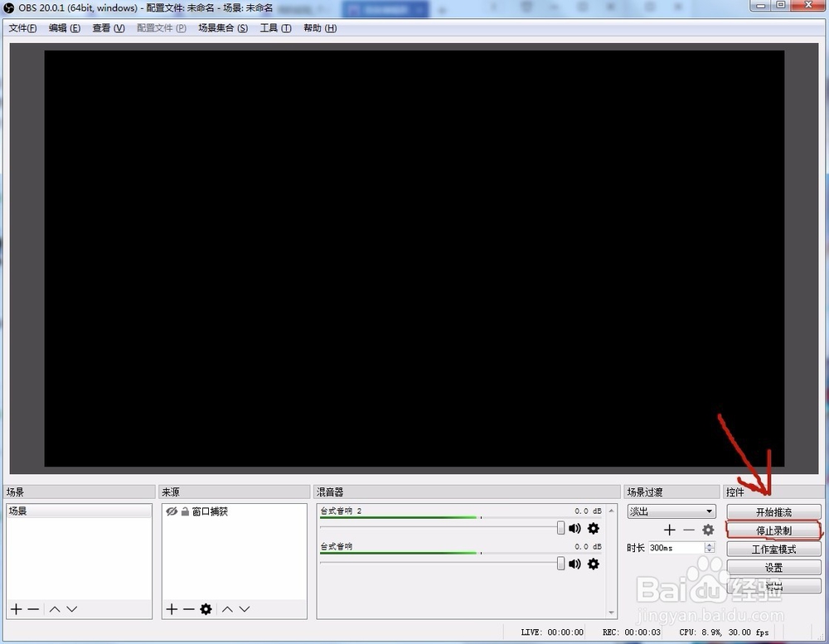829x644 pixels.
Task: Adjust 台式音响 volume slider handle
Action: tap(560, 563)
